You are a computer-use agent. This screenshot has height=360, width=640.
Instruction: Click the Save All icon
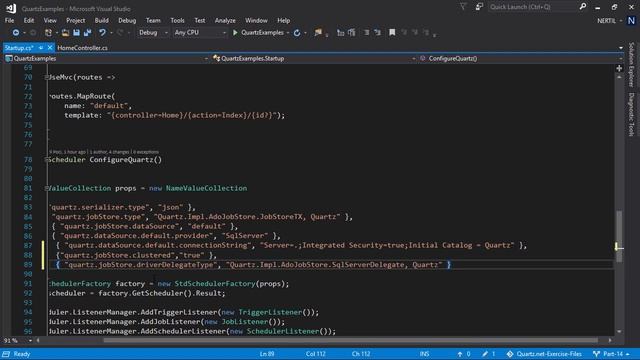click(87, 33)
